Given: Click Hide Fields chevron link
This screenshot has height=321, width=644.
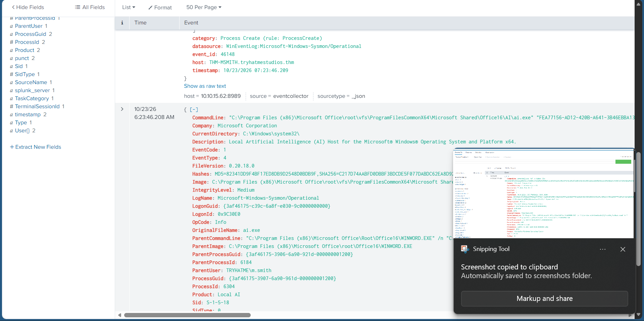Looking at the screenshot, I should (28, 7).
